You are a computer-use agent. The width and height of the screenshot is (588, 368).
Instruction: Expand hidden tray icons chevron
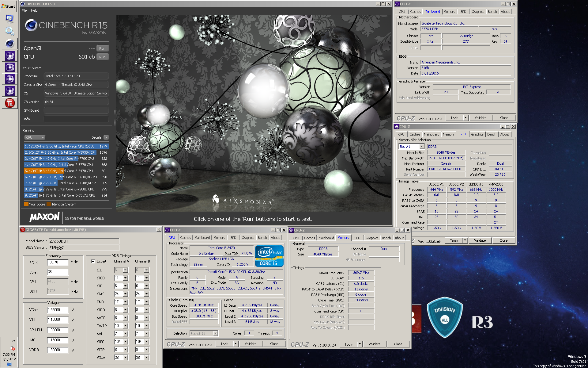click(13, 341)
